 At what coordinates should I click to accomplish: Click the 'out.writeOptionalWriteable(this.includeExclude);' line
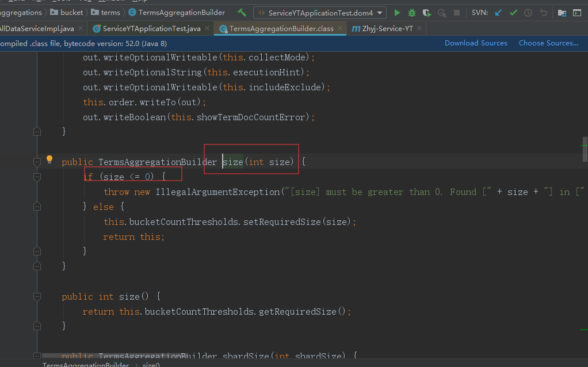(207, 87)
